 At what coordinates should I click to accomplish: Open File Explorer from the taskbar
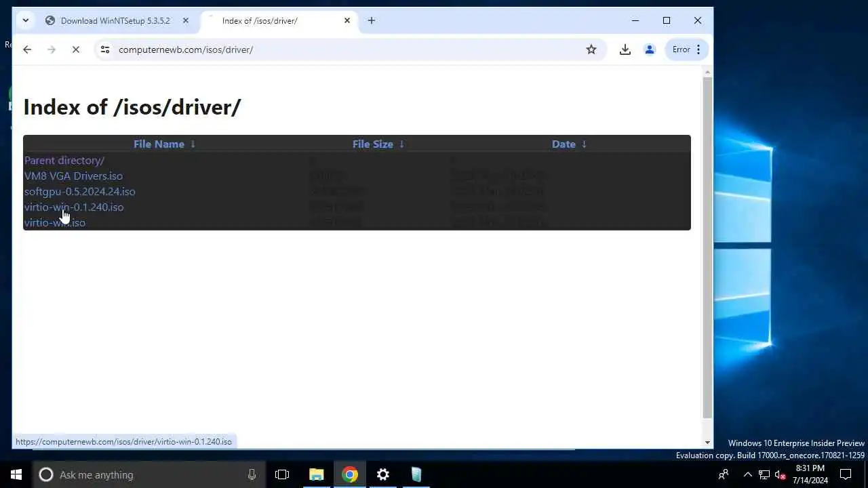coord(316,474)
